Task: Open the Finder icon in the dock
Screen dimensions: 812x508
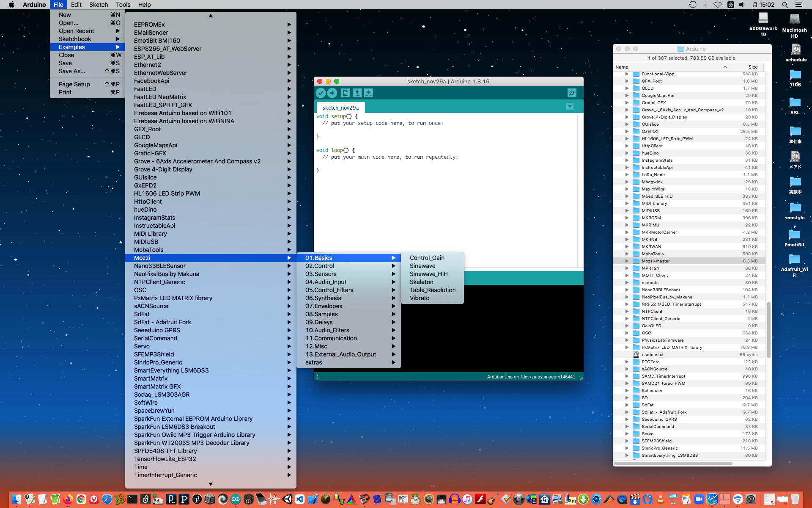Action: pos(16,500)
